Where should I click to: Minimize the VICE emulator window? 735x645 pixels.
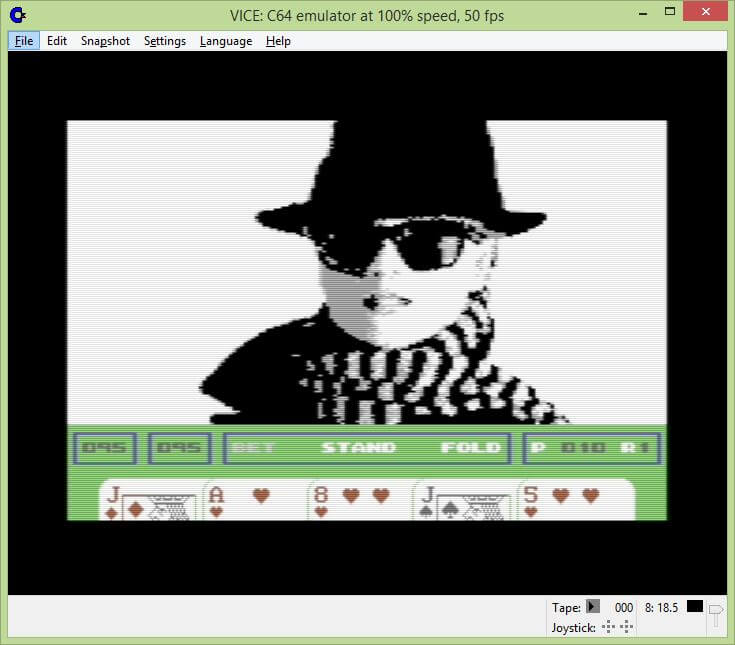click(643, 12)
